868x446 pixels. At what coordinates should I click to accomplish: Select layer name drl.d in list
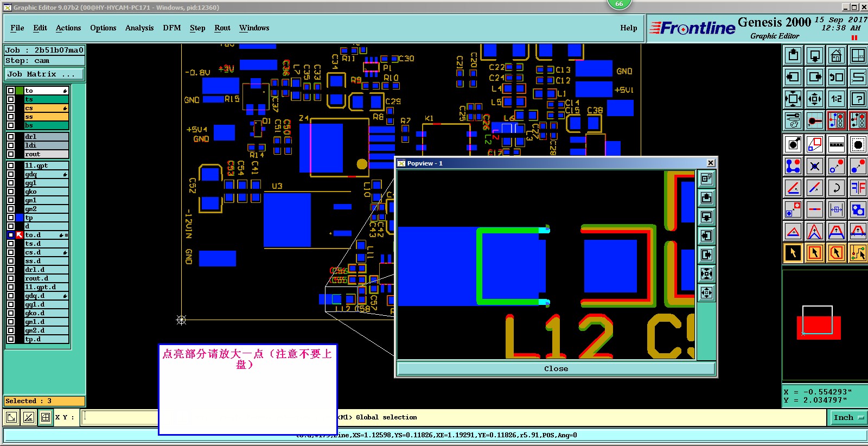[x=47, y=270]
